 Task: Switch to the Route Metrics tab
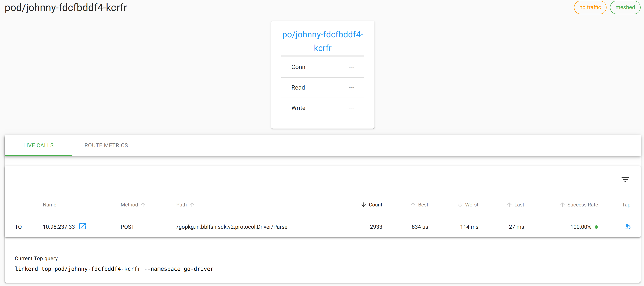click(106, 145)
